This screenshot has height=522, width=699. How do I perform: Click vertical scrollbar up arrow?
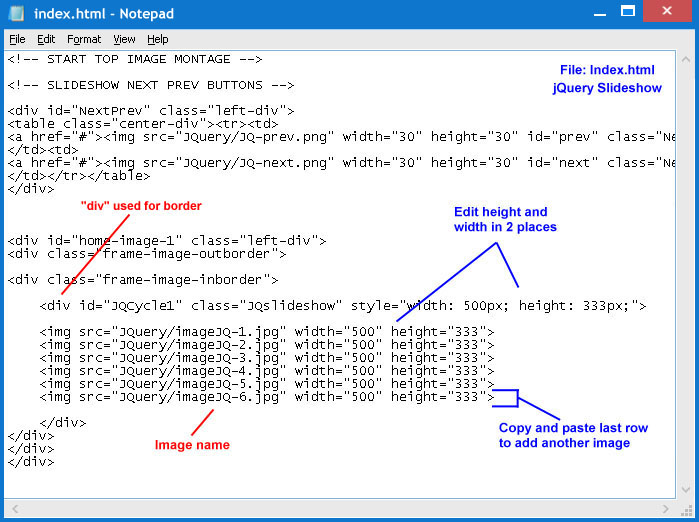point(686,59)
